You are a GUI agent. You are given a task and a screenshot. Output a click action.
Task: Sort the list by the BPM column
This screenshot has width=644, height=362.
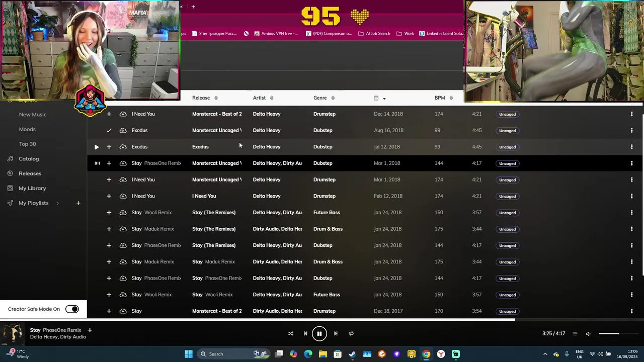coord(444,98)
